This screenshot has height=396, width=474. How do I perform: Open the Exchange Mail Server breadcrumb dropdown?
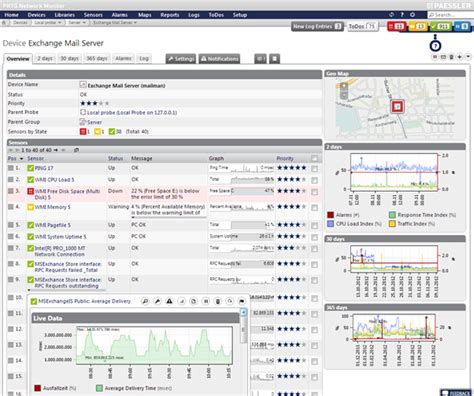[x=115, y=23]
